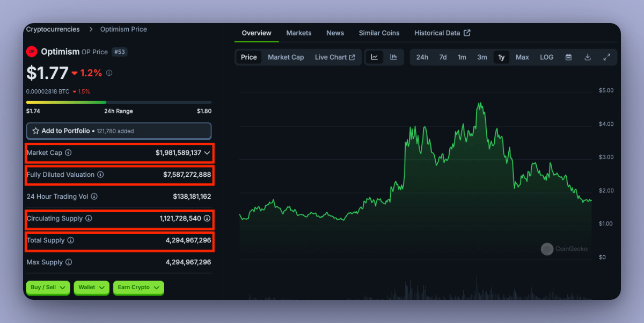This screenshot has height=323, width=644.
Task: Click the info icon beside Market Cap
Action: point(68,153)
